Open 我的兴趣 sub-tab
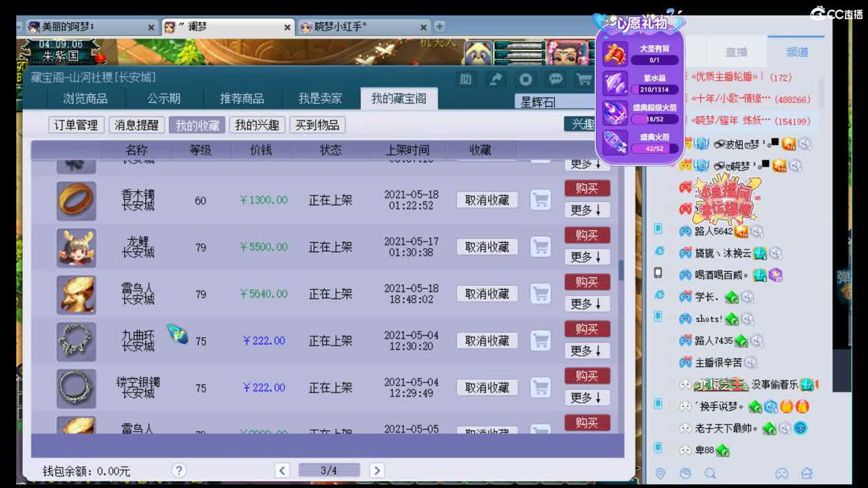The image size is (868, 488). (257, 125)
